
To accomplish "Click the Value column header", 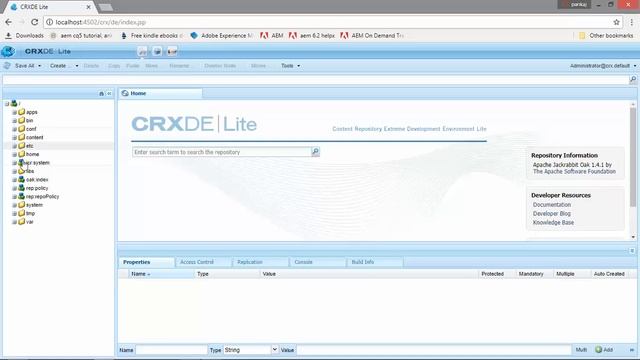I will tap(369, 274).
